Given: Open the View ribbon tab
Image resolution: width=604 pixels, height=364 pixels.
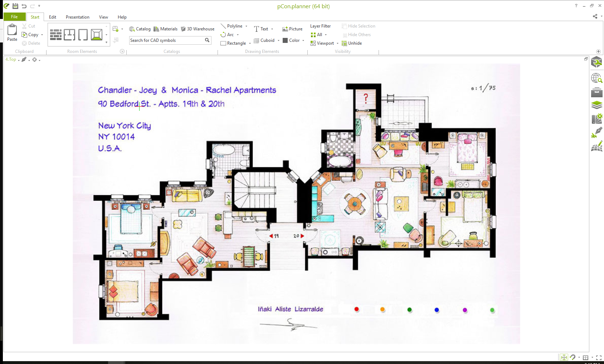Looking at the screenshot, I should [x=103, y=17].
